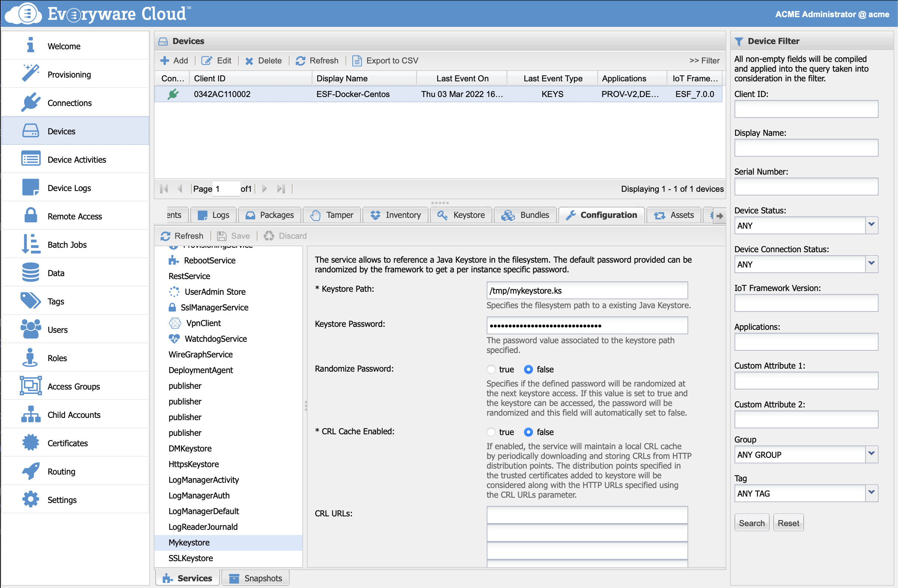Click the RebootService puzzle icon

click(174, 260)
